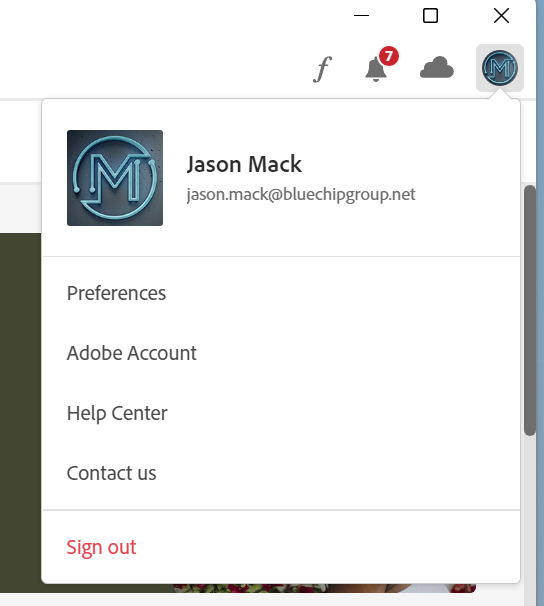Click the name Jason Mack
544x606 pixels.
click(244, 164)
